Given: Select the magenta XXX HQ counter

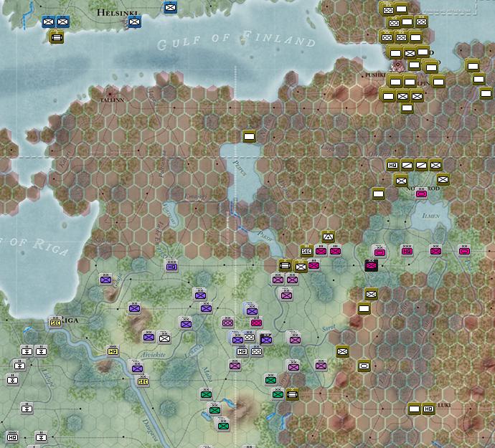Looking at the screenshot, I should coord(407,251).
